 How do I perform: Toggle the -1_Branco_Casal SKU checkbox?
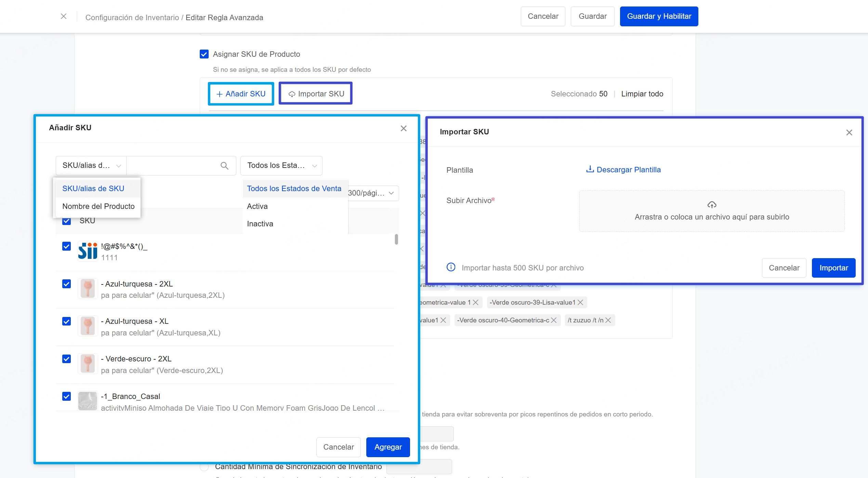point(67,397)
